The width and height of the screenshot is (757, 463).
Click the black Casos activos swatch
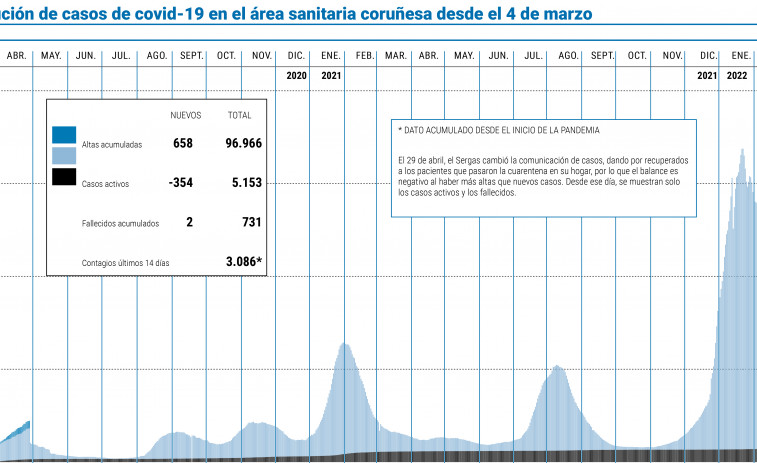coord(64,177)
